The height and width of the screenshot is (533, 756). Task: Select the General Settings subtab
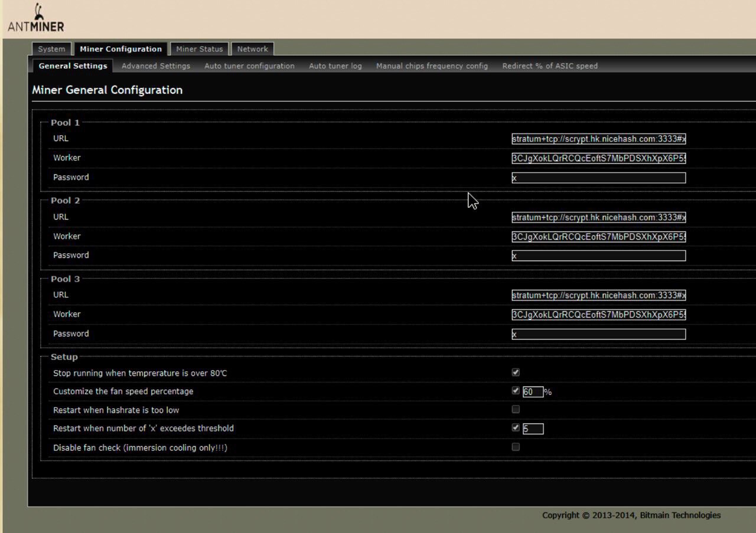pos(73,66)
